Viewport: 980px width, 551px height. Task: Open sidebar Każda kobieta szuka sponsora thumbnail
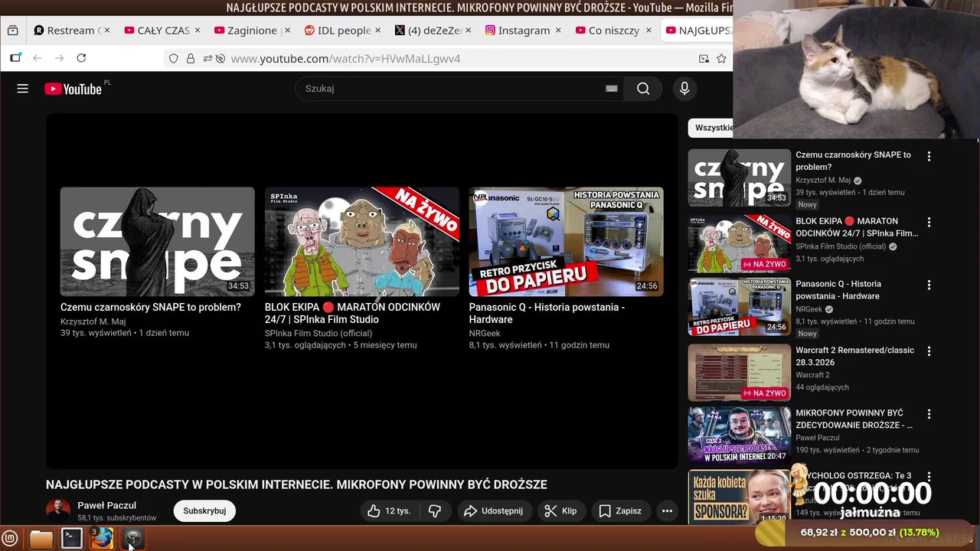739,497
